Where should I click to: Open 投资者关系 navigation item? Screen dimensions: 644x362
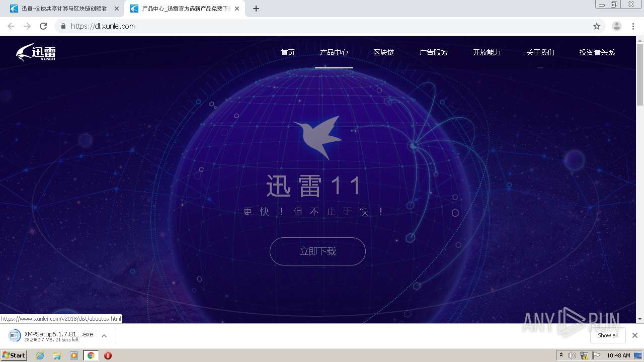[x=597, y=52]
